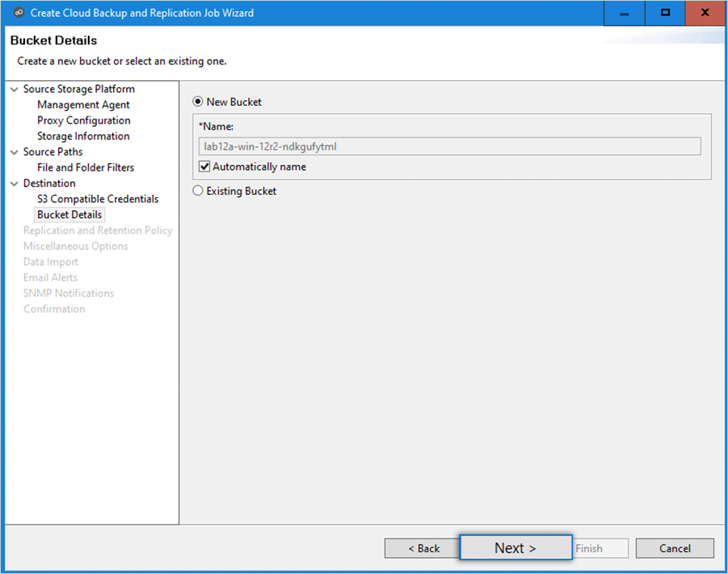Click the bucket Name text field

[x=449, y=147]
